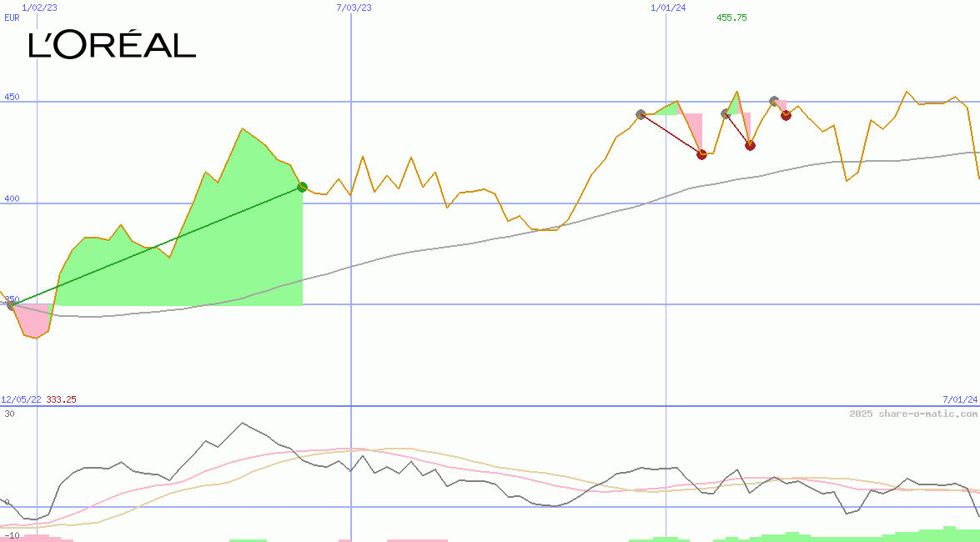Click the 12/05/22 start date label
This screenshot has height=542, width=980.
pos(21,400)
